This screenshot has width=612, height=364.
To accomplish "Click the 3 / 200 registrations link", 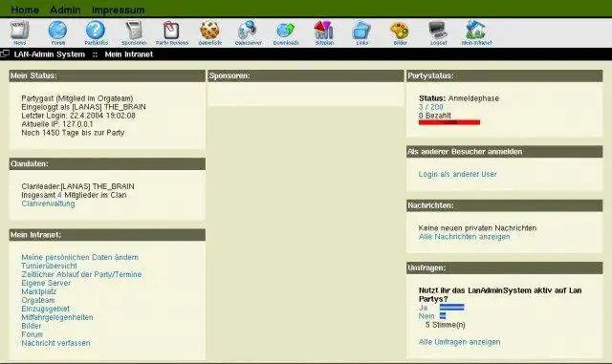I will (x=431, y=107).
